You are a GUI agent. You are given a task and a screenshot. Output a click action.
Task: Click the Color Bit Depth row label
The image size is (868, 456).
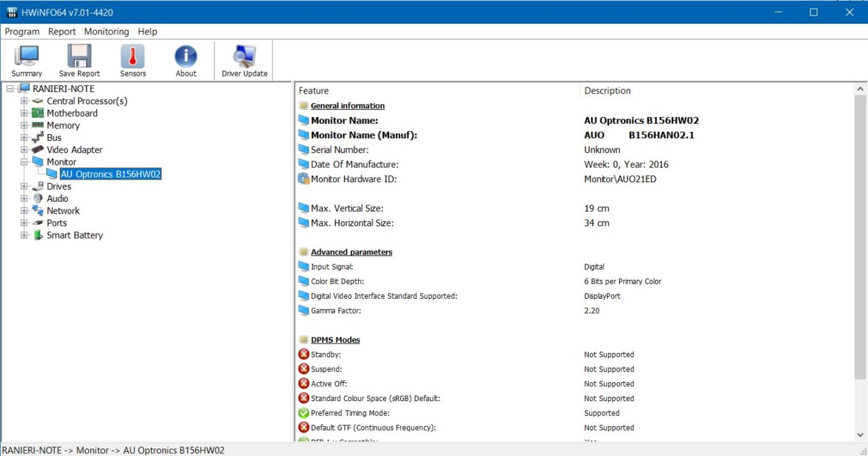coord(337,281)
